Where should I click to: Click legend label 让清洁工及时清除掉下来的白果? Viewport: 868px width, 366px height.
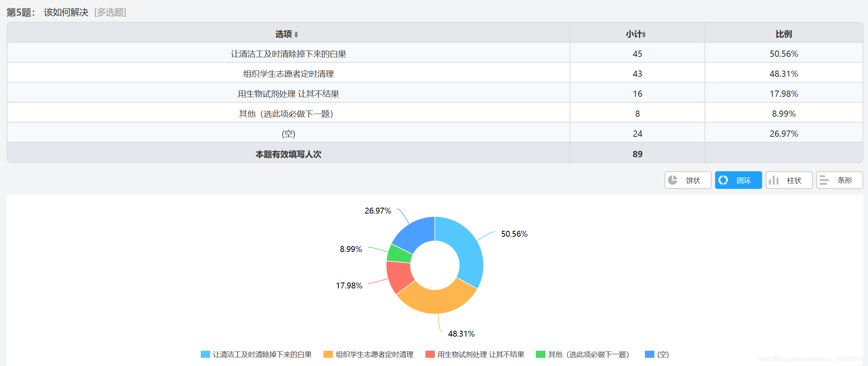(262, 354)
